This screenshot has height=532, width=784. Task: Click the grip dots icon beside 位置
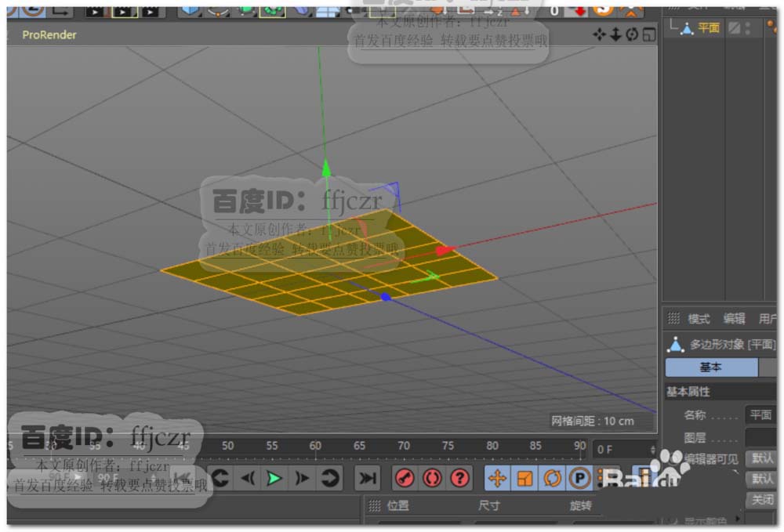pos(375,506)
